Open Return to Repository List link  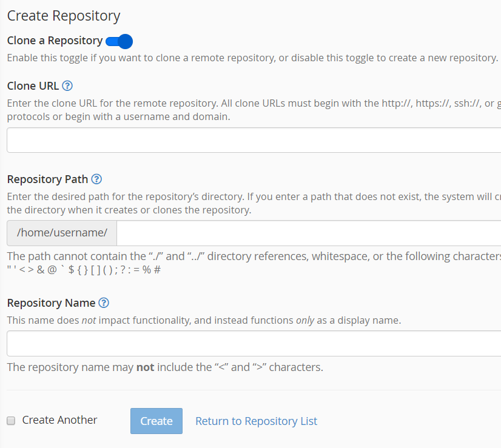(x=256, y=421)
